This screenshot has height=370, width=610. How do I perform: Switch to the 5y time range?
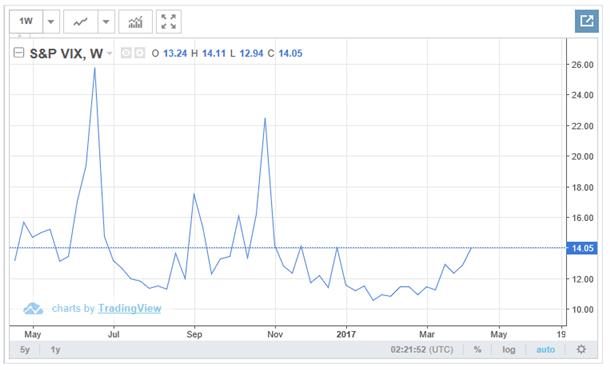pyautogui.click(x=25, y=349)
